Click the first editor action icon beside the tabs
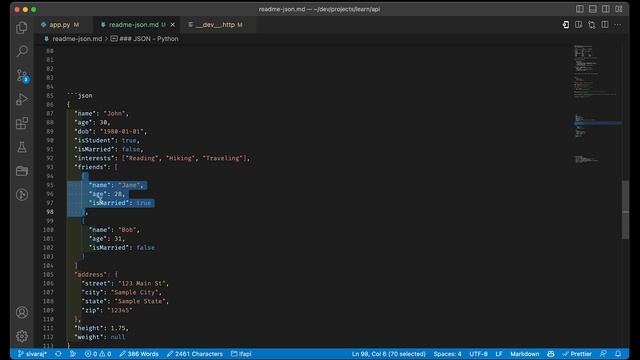The width and height of the screenshot is (640, 360). (x=566, y=25)
